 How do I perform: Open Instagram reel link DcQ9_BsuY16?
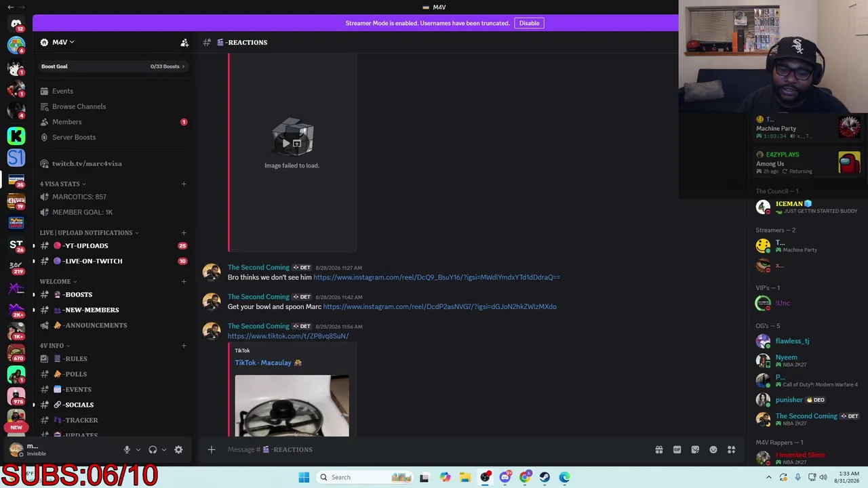437,277
